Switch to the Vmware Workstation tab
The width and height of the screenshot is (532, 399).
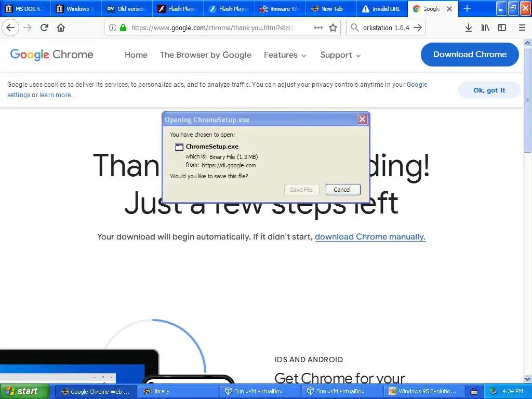click(x=280, y=9)
